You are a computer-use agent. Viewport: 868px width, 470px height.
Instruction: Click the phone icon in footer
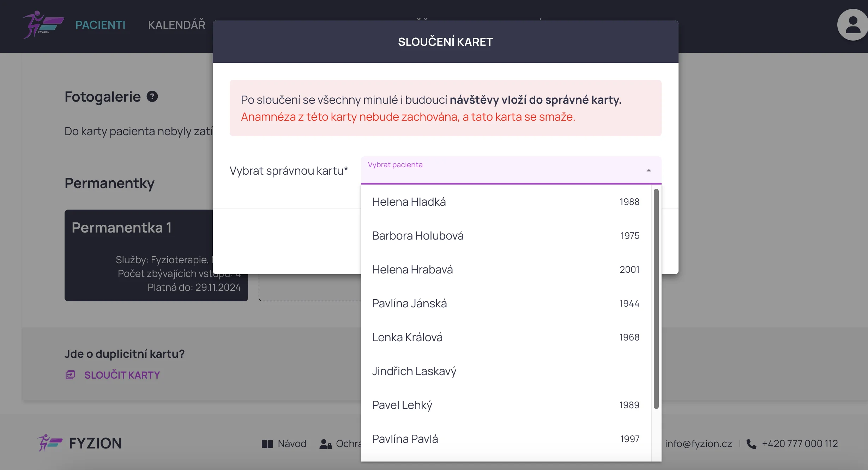point(751,444)
